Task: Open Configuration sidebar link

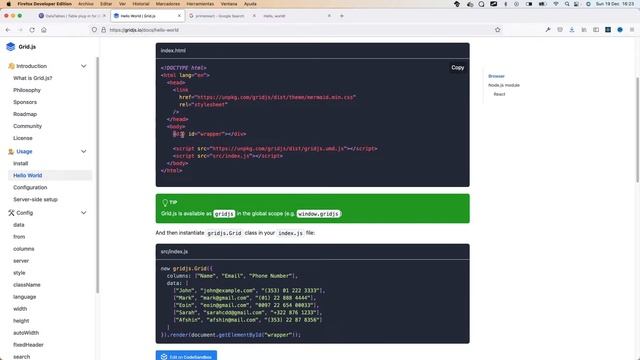Action: [30, 187]
